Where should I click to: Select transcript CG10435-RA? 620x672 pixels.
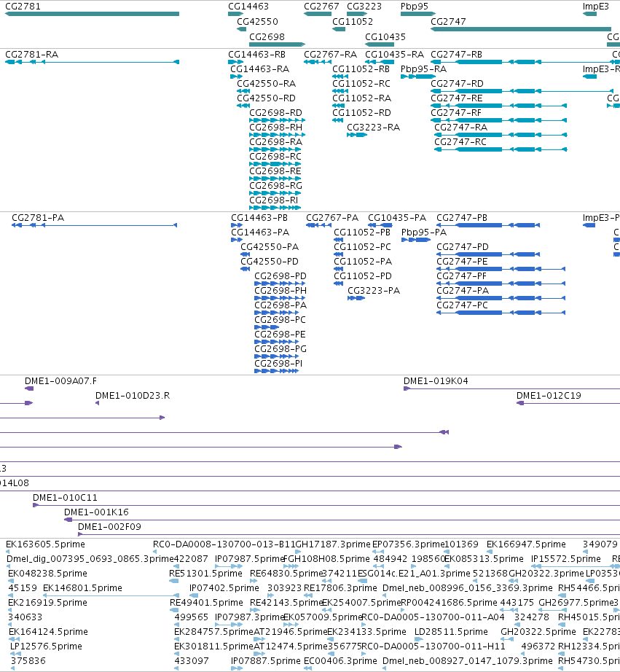[x=395, y=55]
